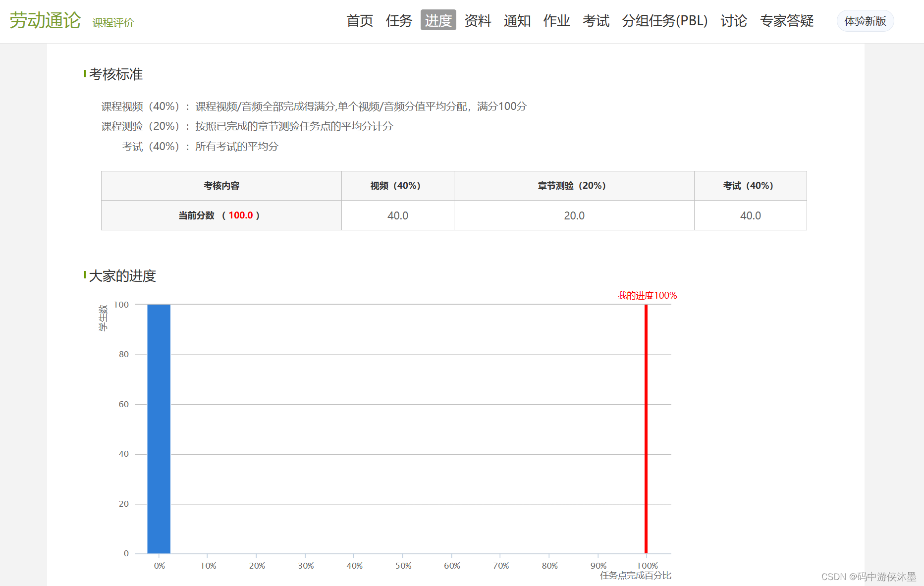The height and width of the screenshot is (586, 924).
Task: Click the blue bar at 0%
Action: click(x=159, y=429)
